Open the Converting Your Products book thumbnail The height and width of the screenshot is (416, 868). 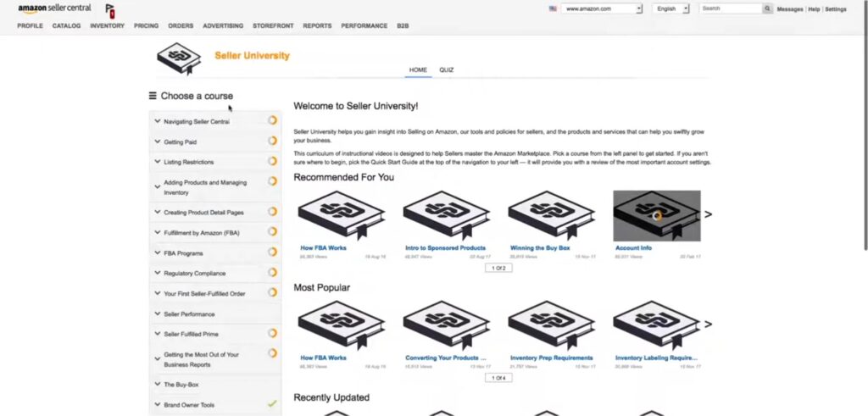pyautogui.click(x=447, y=325)
